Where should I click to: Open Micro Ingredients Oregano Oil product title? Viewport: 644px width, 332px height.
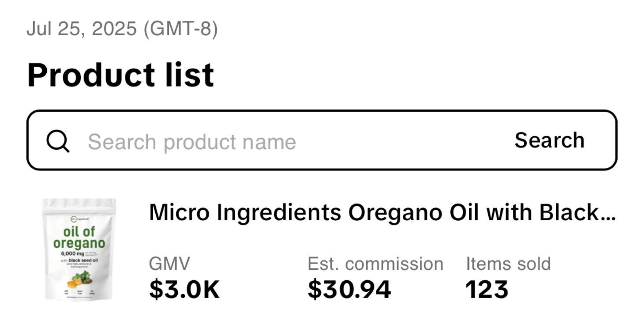[x=382, y=212]
